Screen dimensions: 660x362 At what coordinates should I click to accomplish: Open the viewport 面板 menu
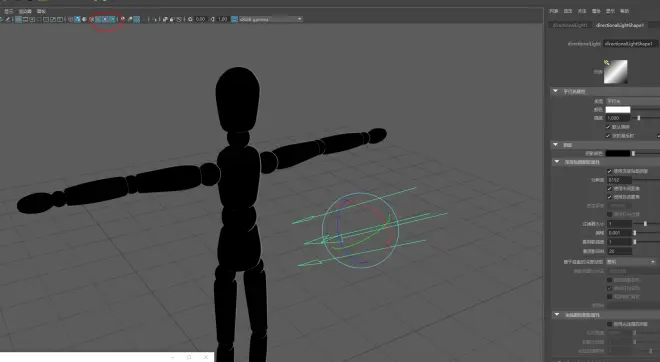click(41, 11)
